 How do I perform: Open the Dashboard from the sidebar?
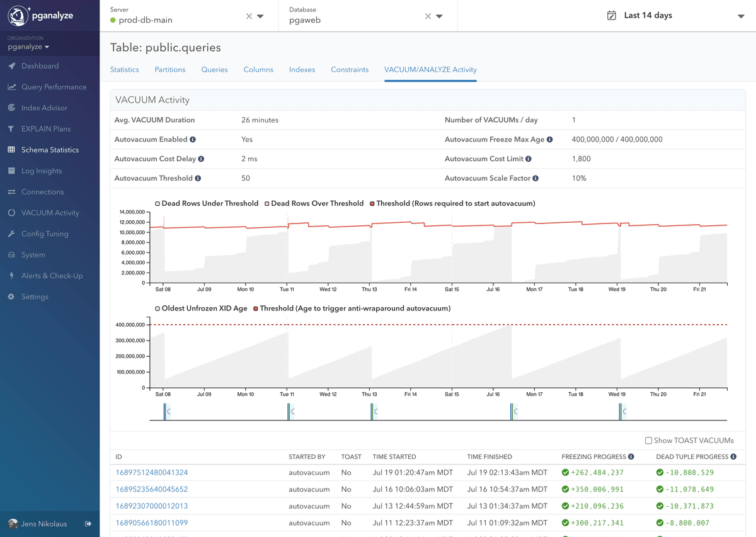click(x=41, y=65)
